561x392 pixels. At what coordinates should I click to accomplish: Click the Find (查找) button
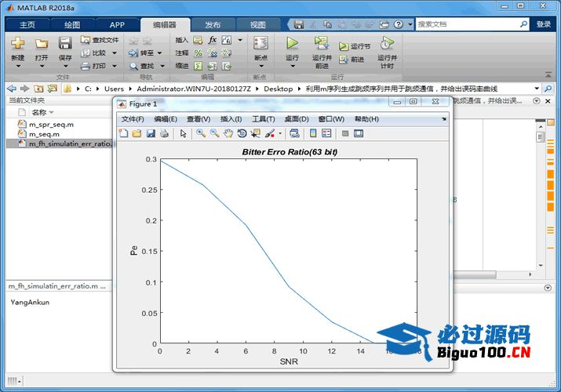tap(142, 66)
